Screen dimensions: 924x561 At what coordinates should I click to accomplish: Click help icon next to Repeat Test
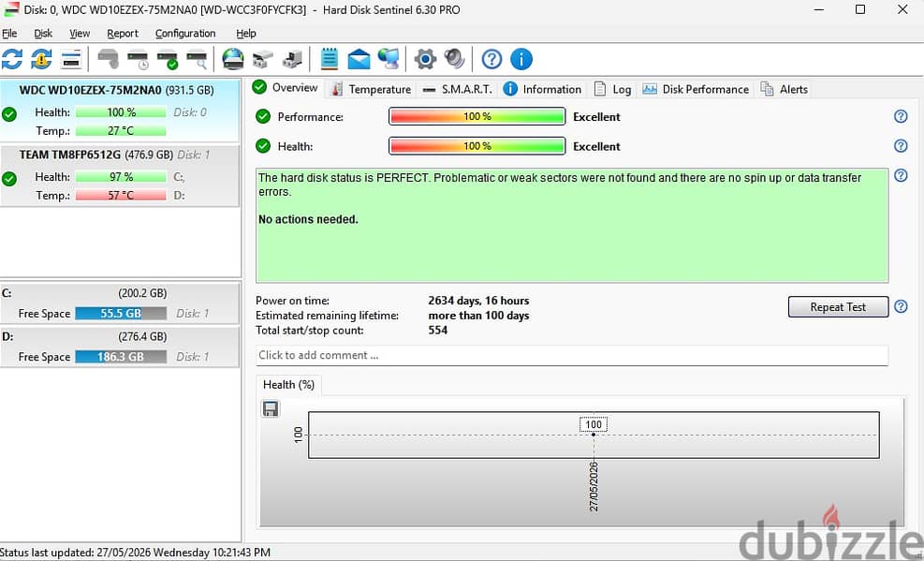pos(901,306)
